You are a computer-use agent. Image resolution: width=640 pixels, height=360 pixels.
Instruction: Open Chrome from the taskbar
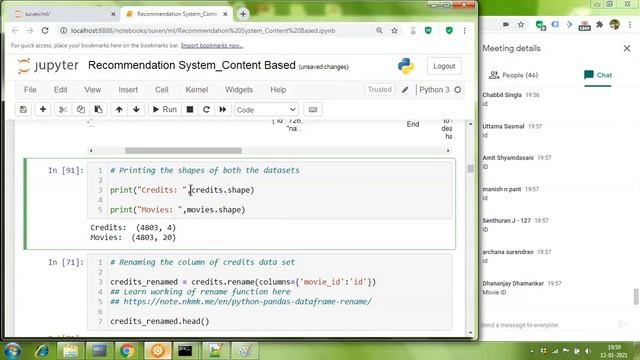click(x=127, y=351)
